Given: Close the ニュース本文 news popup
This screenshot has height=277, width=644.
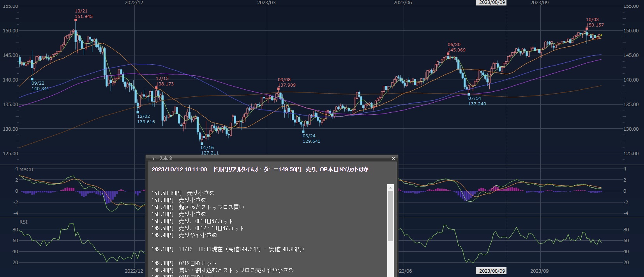Looking at the screenshot, I should tap(393, 158).
